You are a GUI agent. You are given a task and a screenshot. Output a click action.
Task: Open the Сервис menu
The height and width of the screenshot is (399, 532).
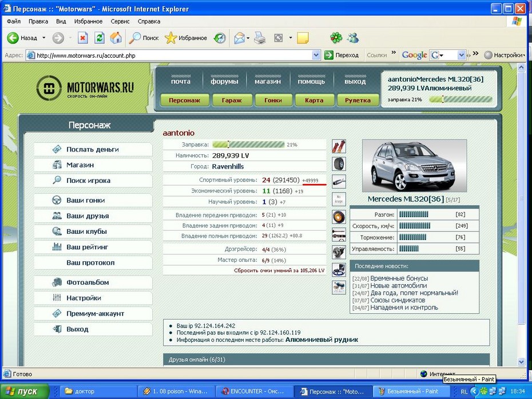point(120,21)
